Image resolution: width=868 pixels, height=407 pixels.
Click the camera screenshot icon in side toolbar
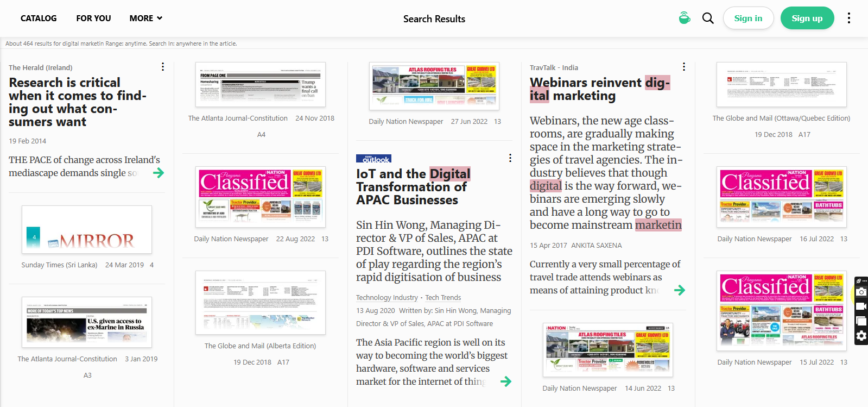861,292
